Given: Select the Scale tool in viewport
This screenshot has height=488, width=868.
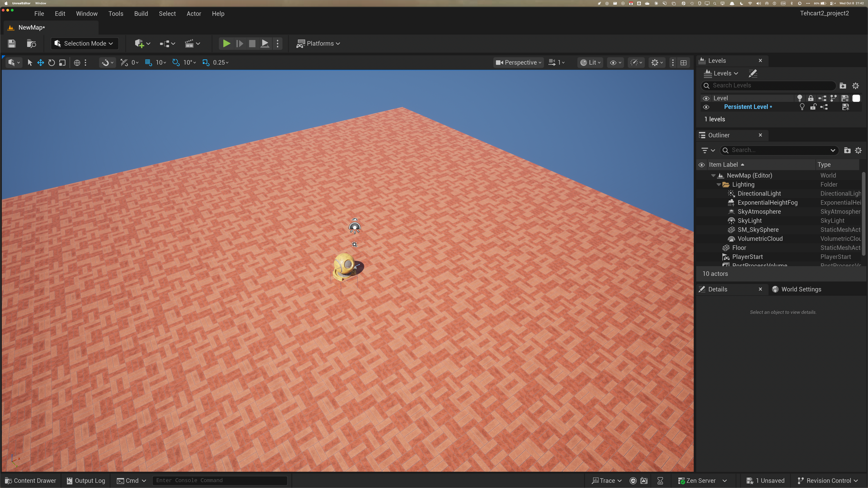Looking at the screenshot, I should coord(62,63).
